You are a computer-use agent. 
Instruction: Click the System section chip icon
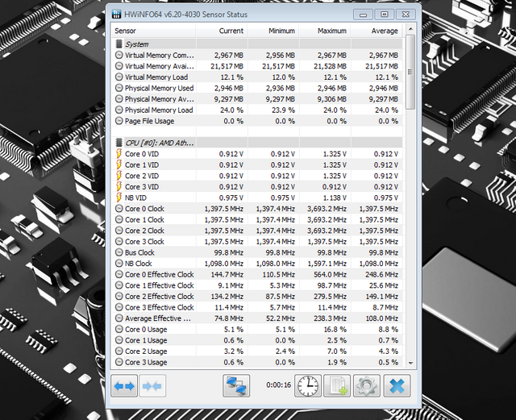[x=119, y=44]
